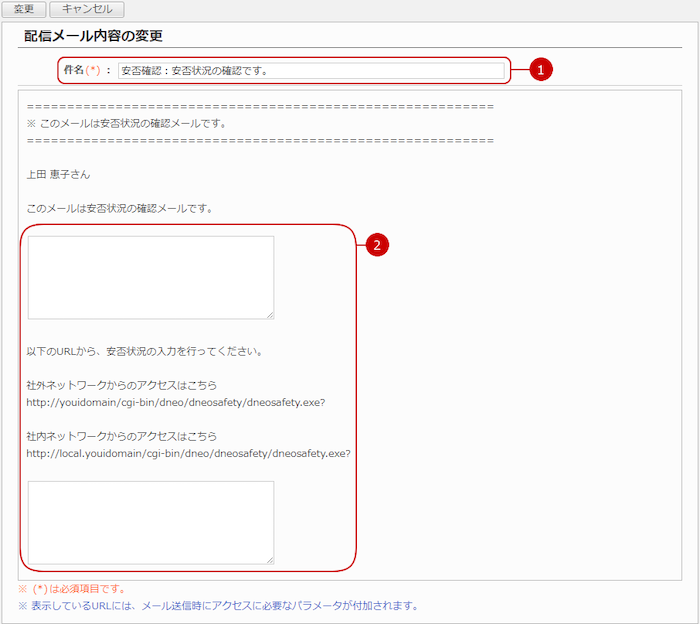This screenshot has width=700, height=624.
Task: Click the blue URL parameter note
Action: click(217, 606)
